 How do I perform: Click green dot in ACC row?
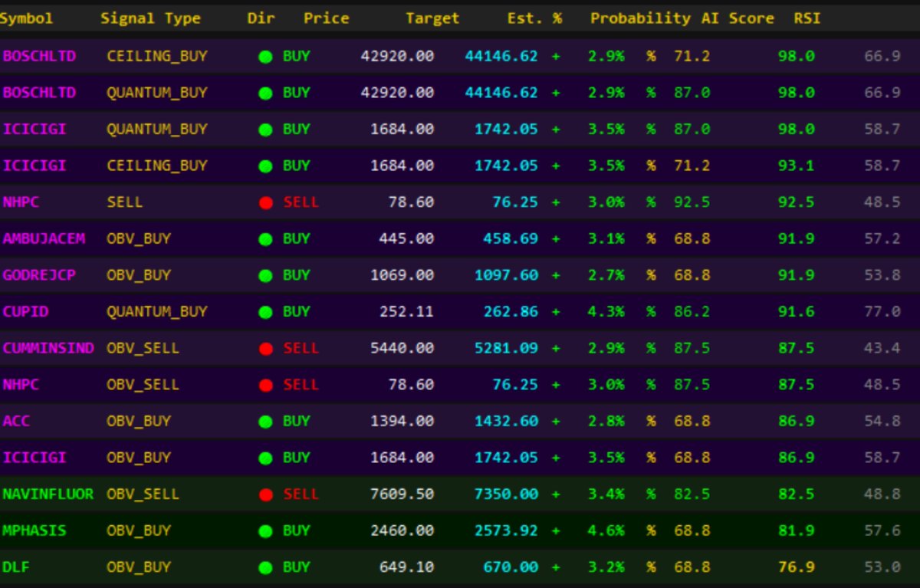point(265,422)
